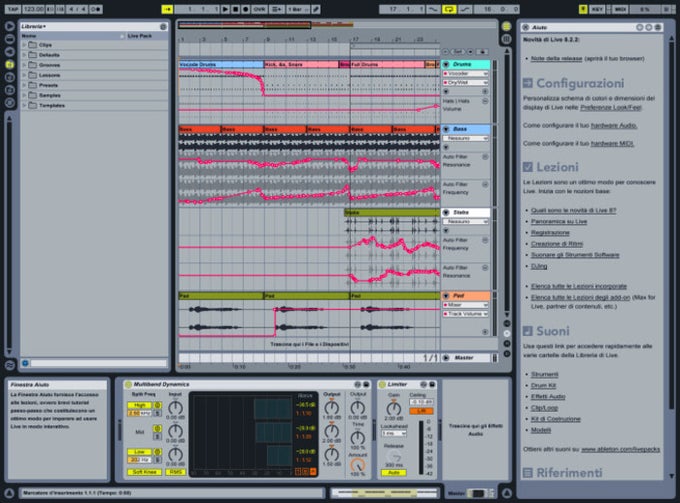The image size is (680, 503).
Task: Toggle the KEY map mode button
Action: 597,9
